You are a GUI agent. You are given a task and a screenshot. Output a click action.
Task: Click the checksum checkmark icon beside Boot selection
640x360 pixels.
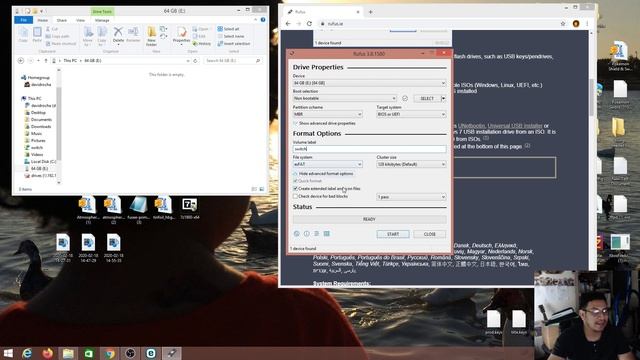405,98
